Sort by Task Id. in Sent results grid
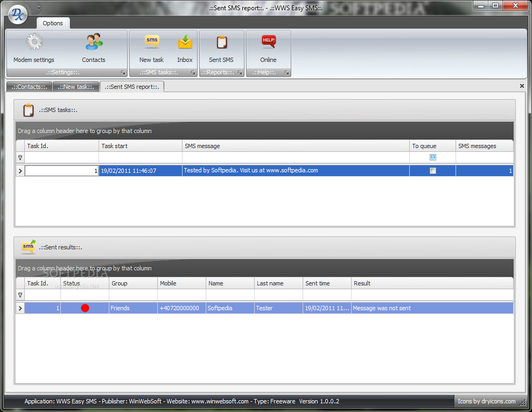The width and height of the screenshot is (532, 412). tap(43, 283)
